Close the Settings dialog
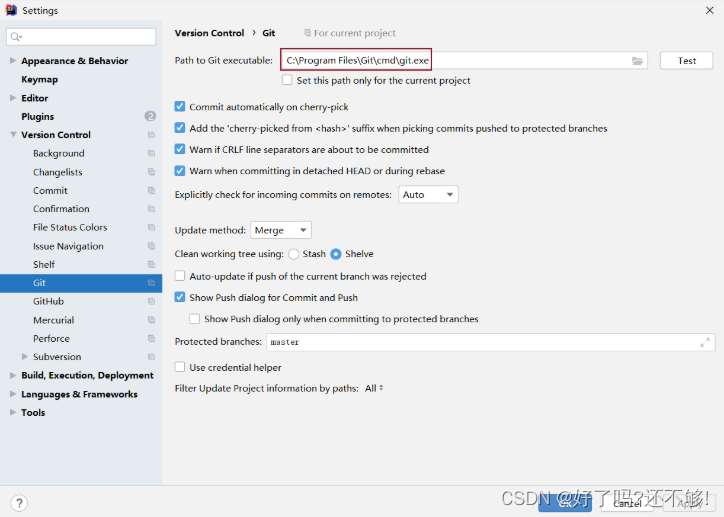 pos(710,10)
